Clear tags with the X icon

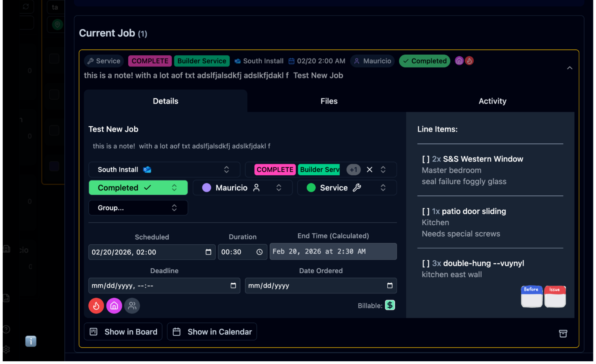pyautogui.click(x=369, y=170)
